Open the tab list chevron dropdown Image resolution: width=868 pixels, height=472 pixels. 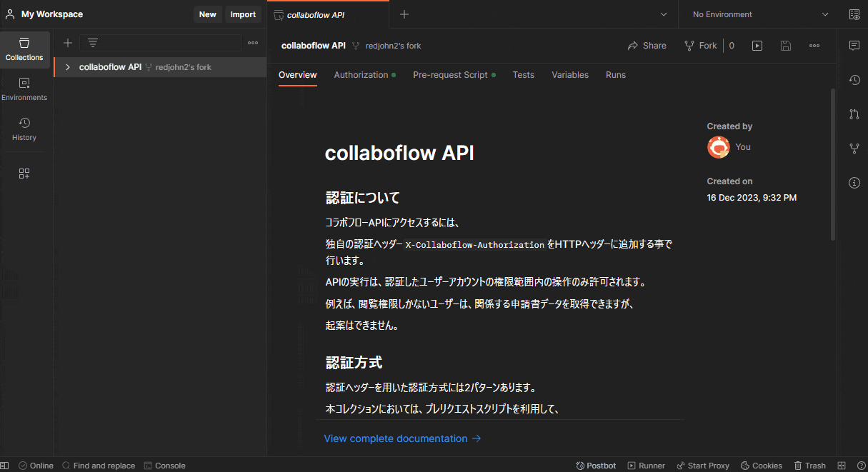(x=664, y=14)
